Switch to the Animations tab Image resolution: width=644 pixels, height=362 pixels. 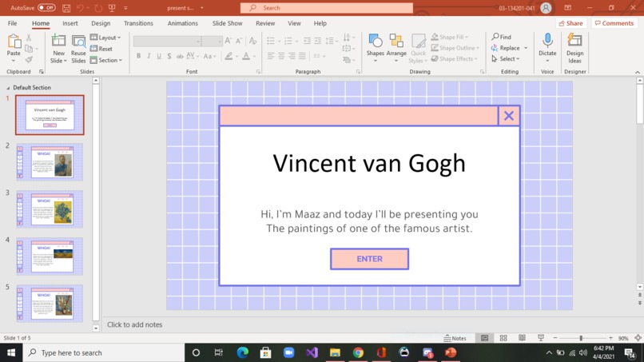click(182, 23)
